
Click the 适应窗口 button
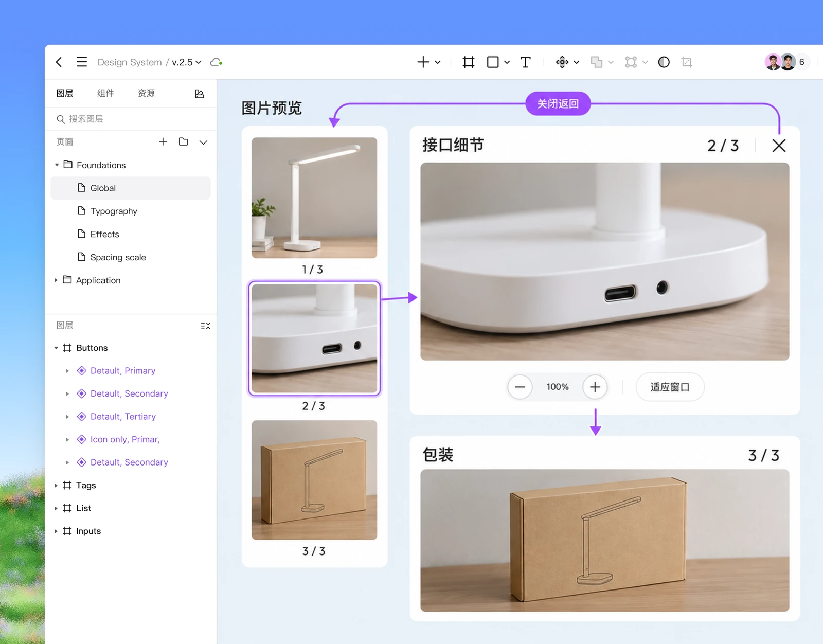point(670,387)
